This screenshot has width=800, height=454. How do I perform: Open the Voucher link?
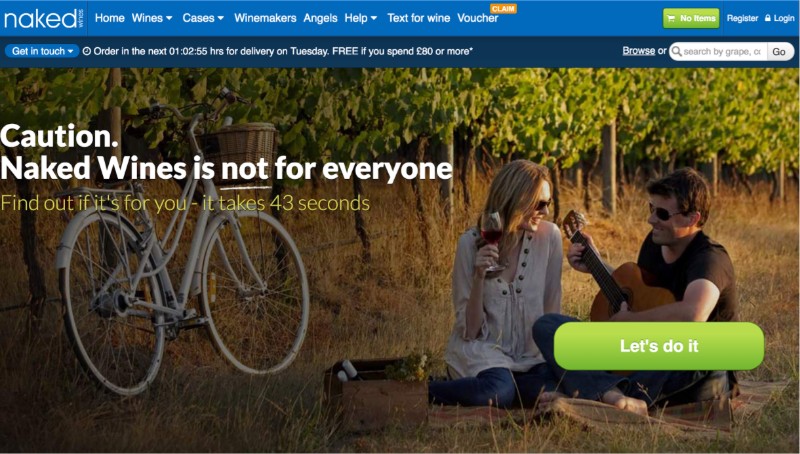click(478, 18)
